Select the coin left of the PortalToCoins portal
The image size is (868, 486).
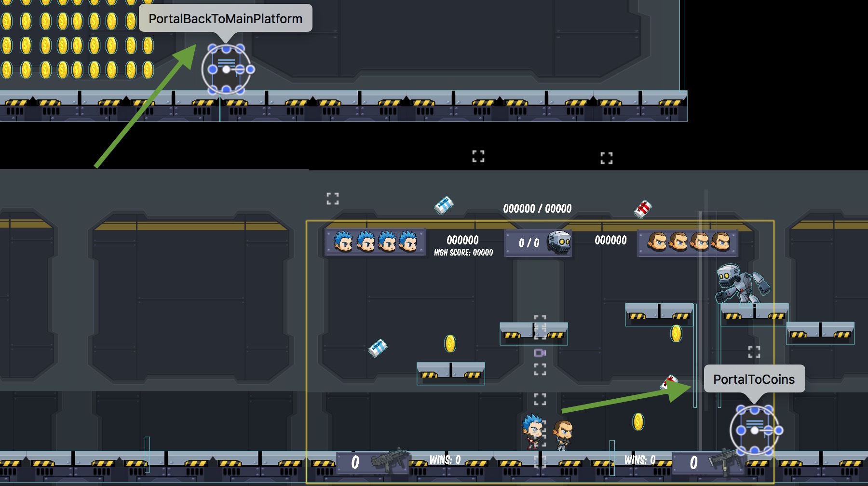638,422
